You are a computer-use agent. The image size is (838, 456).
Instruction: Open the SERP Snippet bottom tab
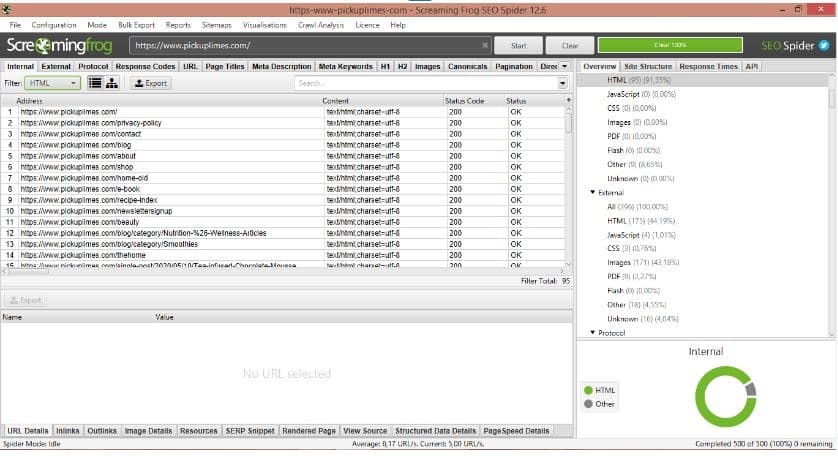250,431
